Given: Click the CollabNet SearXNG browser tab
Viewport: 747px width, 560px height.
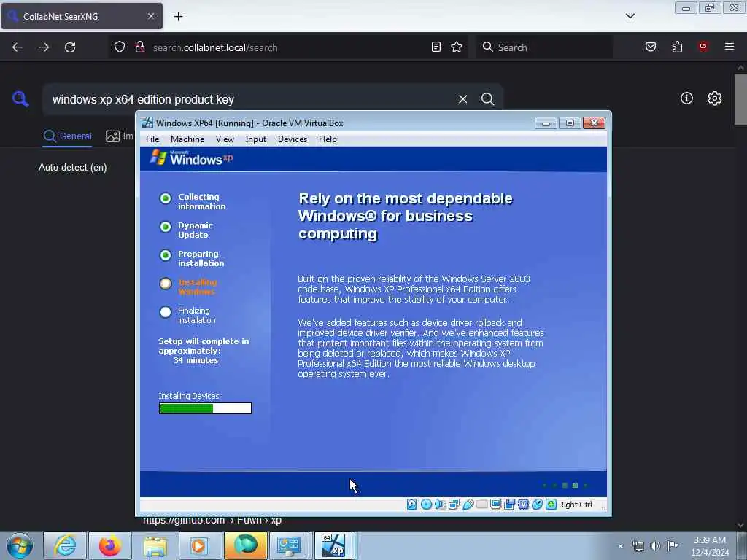Looking at the screenshot, I should click(x=82, y=16).
